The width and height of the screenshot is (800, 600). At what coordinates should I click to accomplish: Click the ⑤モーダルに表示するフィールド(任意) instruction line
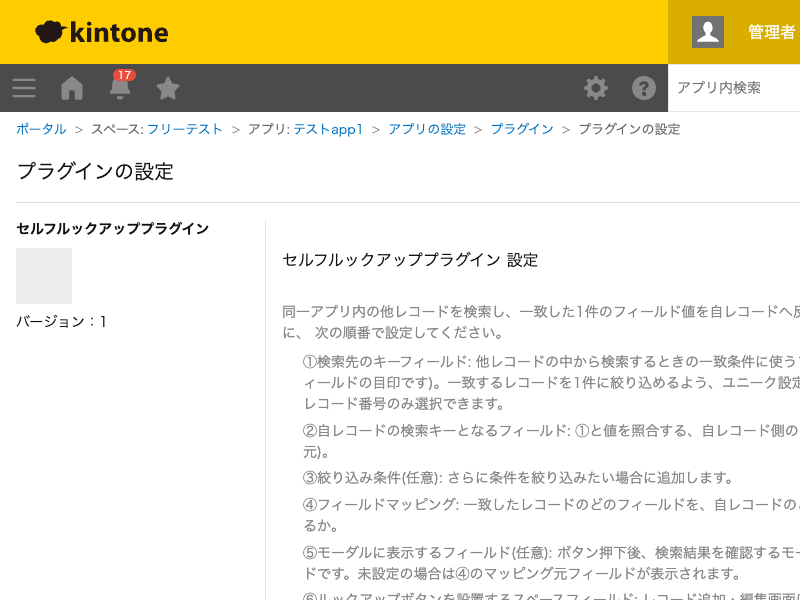pos(551,563)
